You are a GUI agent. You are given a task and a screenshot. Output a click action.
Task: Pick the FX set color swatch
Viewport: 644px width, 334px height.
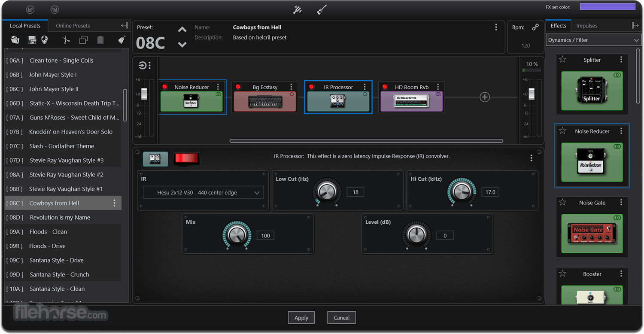tap(608, 7)
